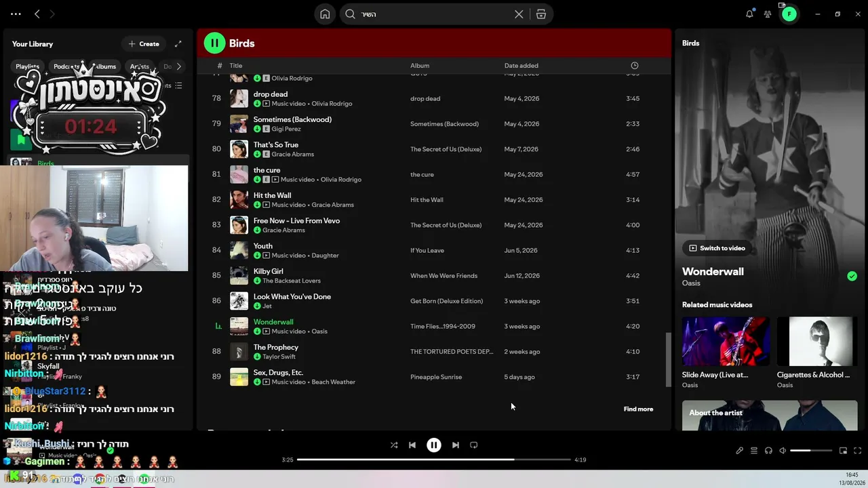Select the Artists filter tab
Image resolution: width=868 pixels, height=488 pixels.
pyautogui.click(x=139, y=66)
